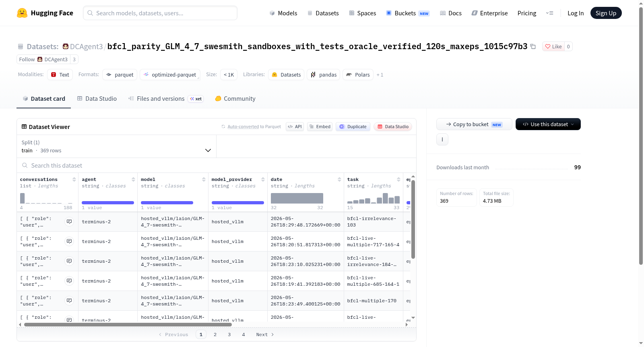
Task: Open Spaces in the top navigation
Action: 363,13
